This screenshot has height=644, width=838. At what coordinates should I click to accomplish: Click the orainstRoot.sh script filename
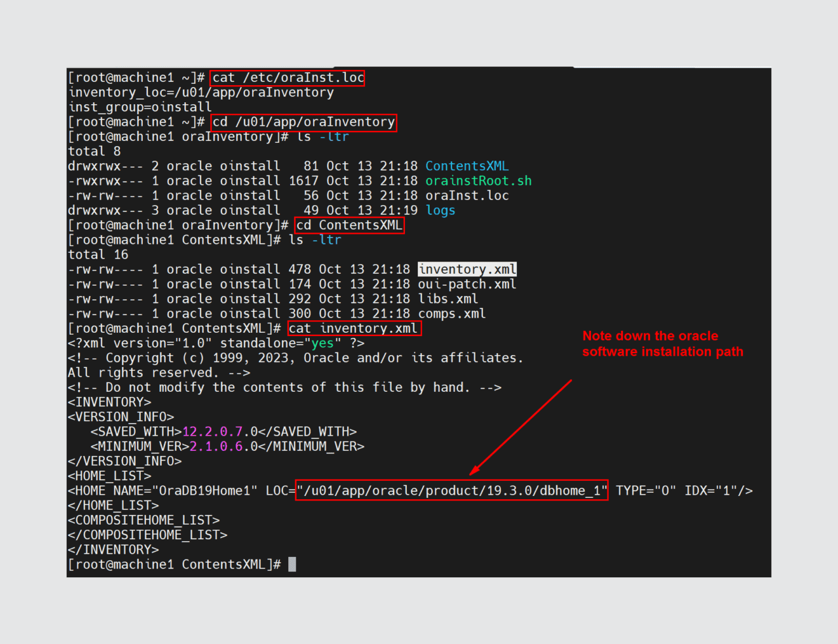[x=478, y=180]
